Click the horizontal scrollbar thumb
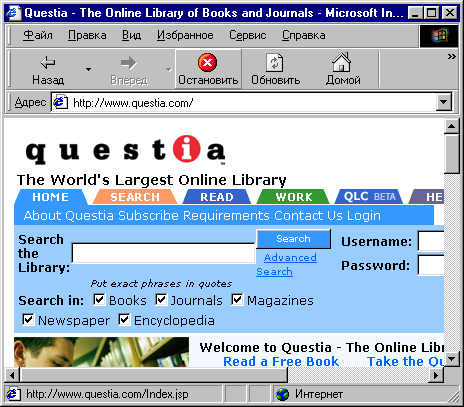464x407 pixels. [x=153, y=375]
